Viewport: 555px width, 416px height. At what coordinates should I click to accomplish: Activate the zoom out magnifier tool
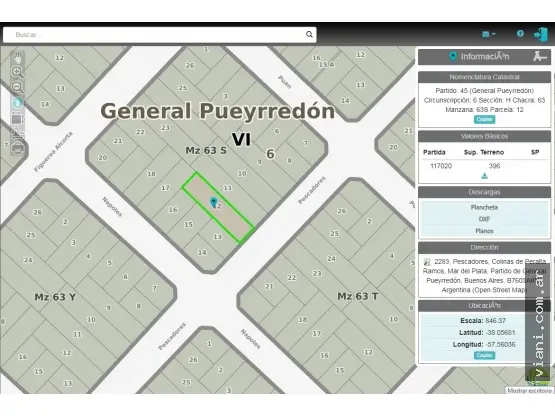pos(17,87)
